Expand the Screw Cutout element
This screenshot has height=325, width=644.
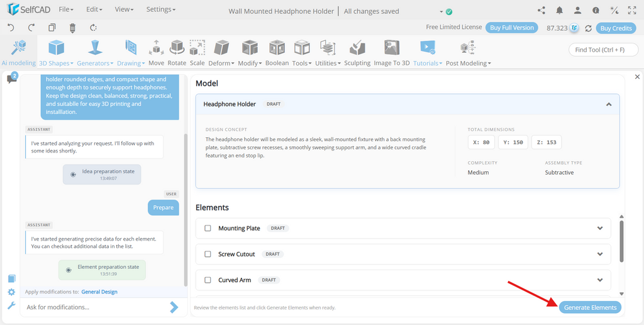pyautogui.click(x=600, y=254)
